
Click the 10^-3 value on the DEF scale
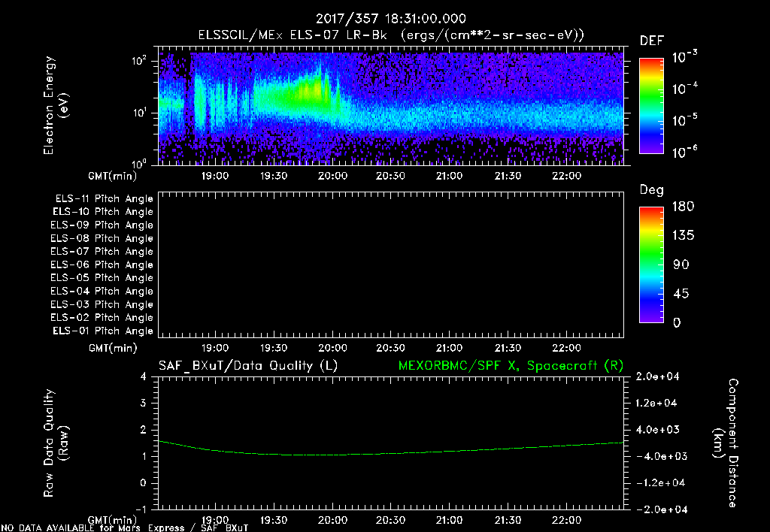pyautogui.click(x=685, y=56)
